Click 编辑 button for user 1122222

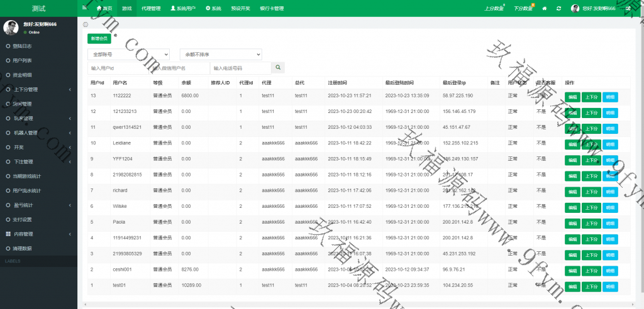pyautogui.click(x=572, y=96)
